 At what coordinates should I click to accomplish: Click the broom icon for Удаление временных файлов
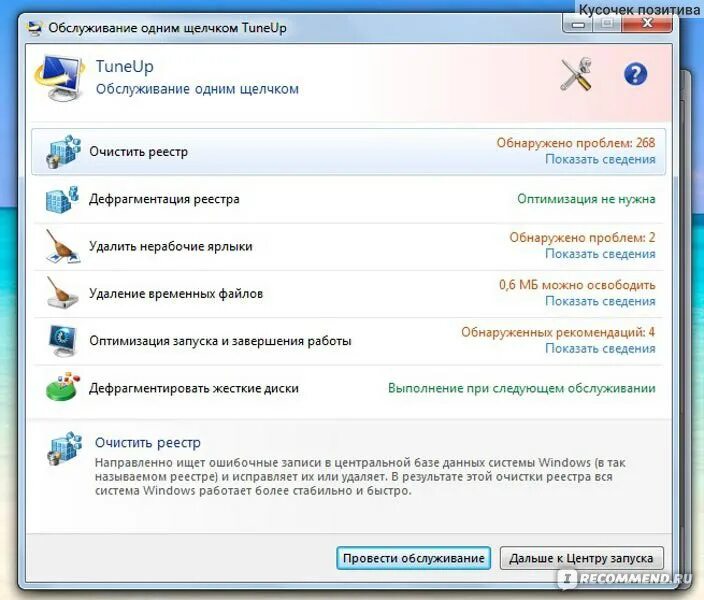click(62, 293)
